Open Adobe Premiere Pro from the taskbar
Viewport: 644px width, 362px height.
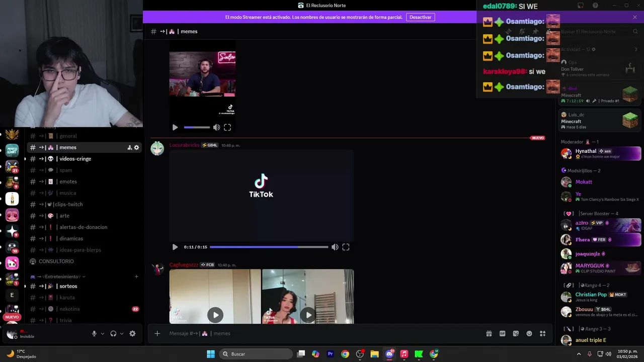[x=331, y=354]
